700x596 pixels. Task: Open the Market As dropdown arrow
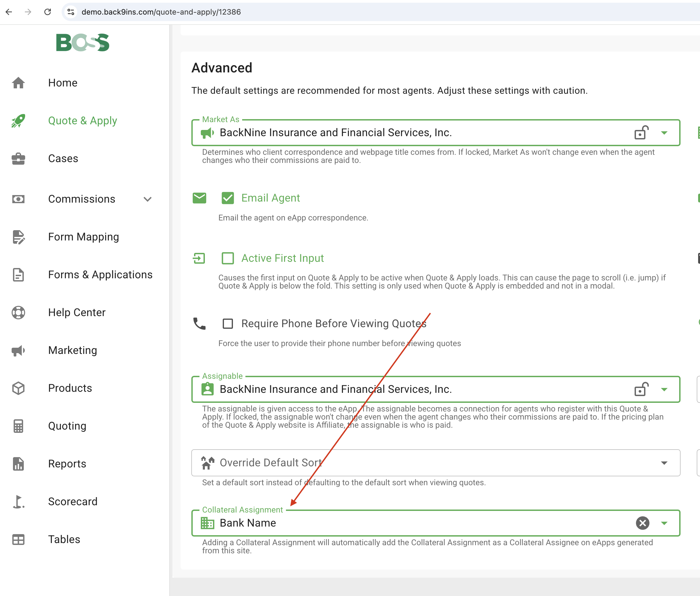click(x=664, y=133)
